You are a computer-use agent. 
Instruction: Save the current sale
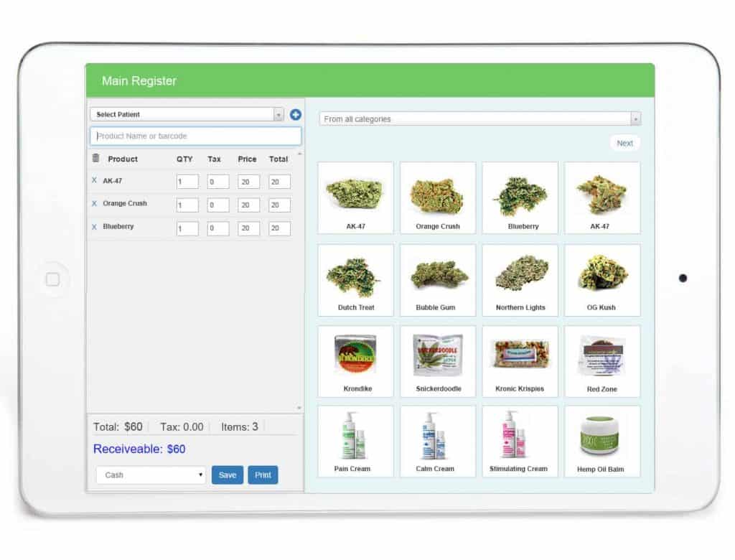pos(227,475)
